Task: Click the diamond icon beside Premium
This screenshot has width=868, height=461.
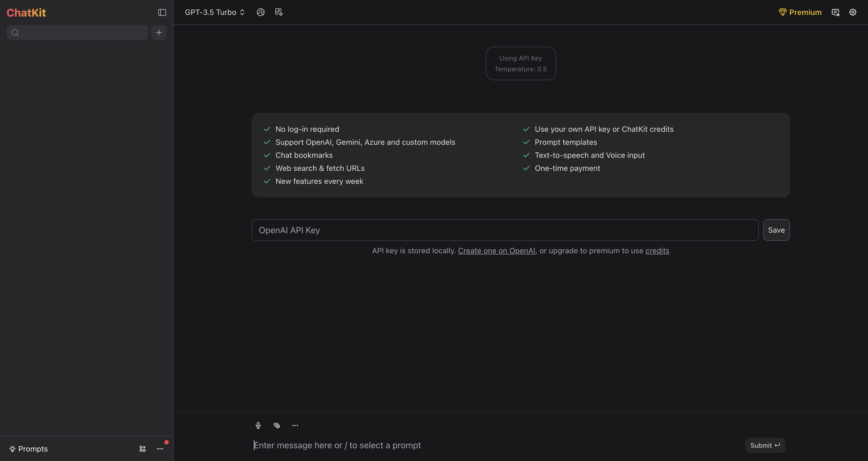Action: tap(782, 12)
